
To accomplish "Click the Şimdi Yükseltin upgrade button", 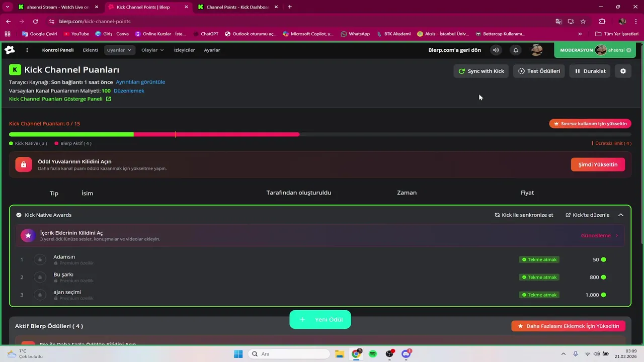I will tap(598, 164).
